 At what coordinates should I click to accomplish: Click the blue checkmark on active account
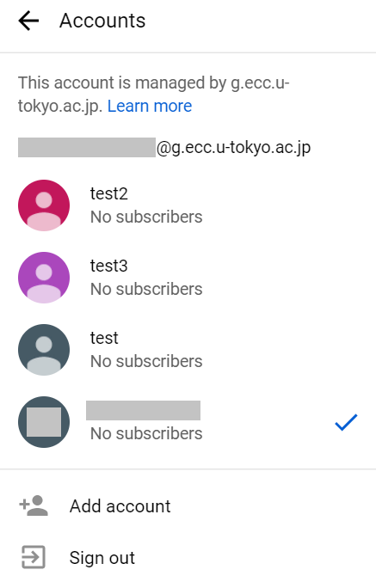[x=346, y=422]
